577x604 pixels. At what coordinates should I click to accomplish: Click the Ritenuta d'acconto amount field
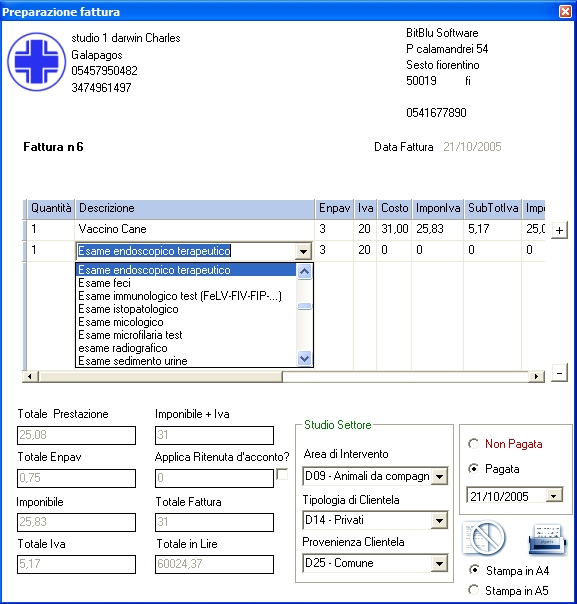[x=214, y=478]
